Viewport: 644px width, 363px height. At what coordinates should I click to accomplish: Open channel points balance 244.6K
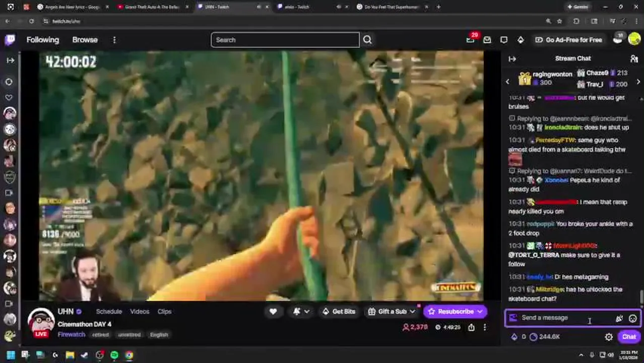tap(545, 337)
